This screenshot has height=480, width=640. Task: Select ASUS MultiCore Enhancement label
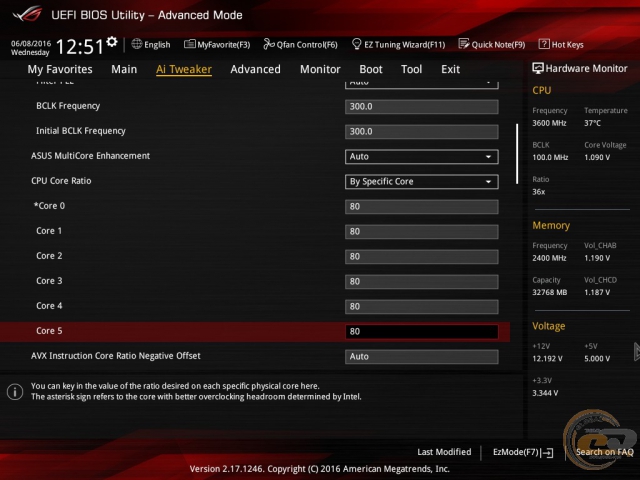point(91,156)
